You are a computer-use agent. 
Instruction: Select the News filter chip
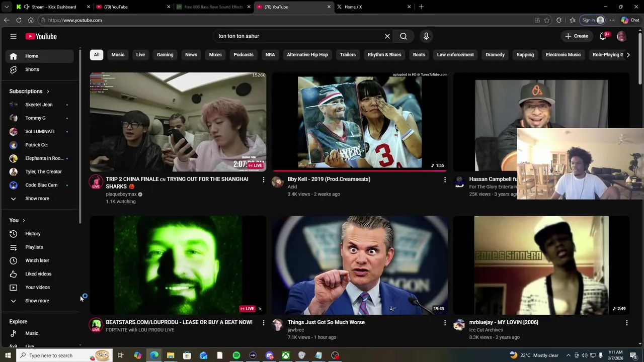[x=191, y=55]
